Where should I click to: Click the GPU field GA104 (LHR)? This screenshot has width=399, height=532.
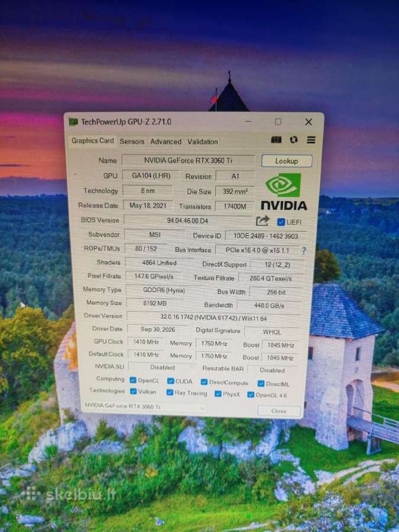point(151,176)
